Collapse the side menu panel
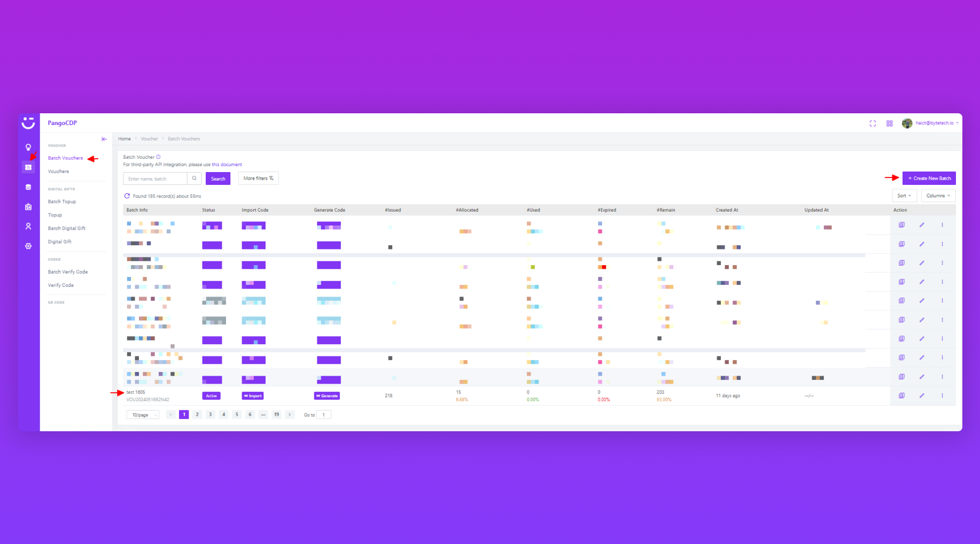Image resolution: width=980 pixels, height=544 pixels. point(104,139)
